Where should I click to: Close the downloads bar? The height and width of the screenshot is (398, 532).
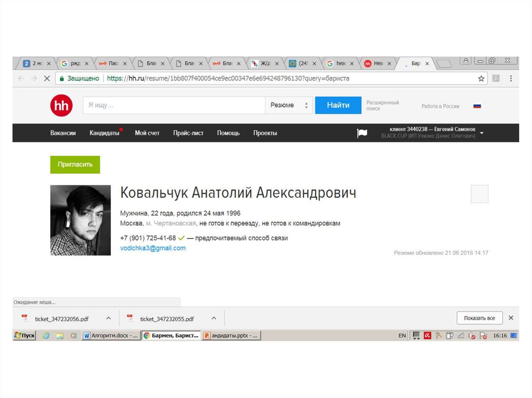[511, 318]
